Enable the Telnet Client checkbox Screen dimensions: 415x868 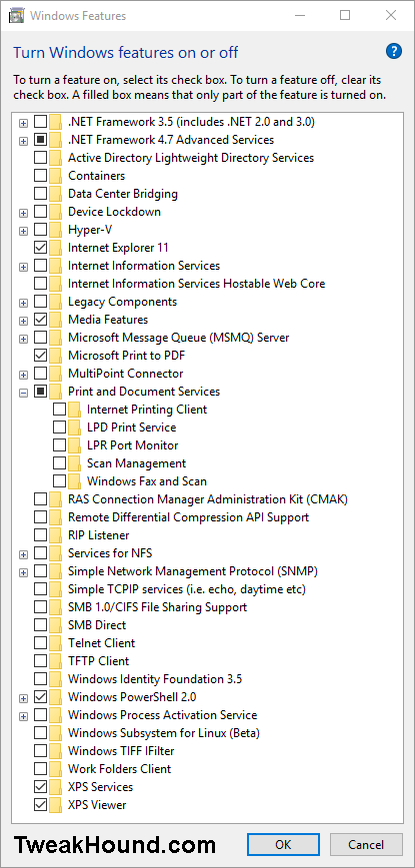point(40,643)
